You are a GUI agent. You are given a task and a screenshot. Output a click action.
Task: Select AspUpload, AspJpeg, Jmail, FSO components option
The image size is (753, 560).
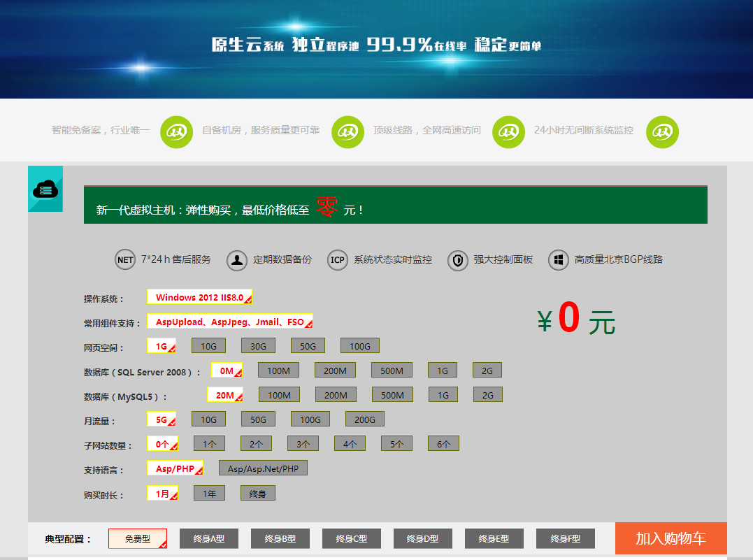[230, 322]
